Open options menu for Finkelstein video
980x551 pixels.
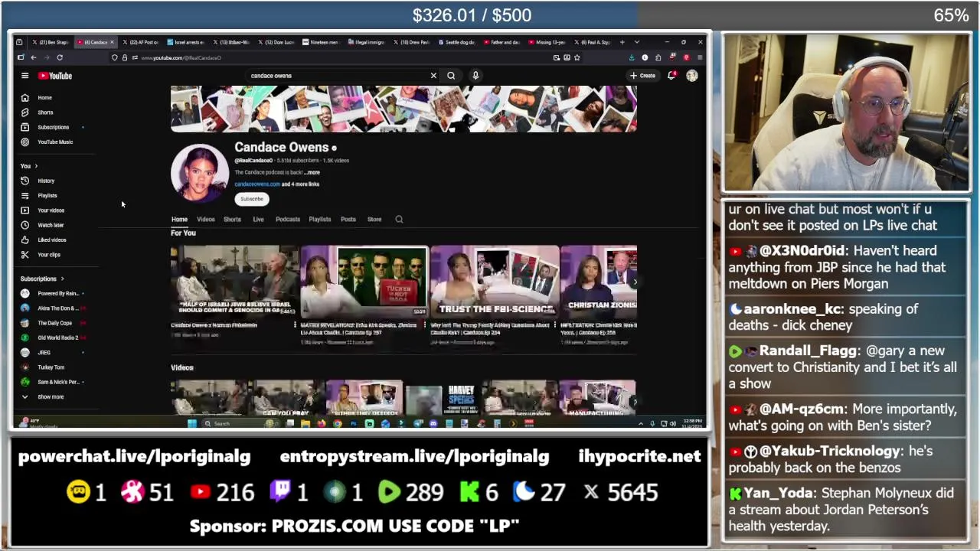click(296, 325)
